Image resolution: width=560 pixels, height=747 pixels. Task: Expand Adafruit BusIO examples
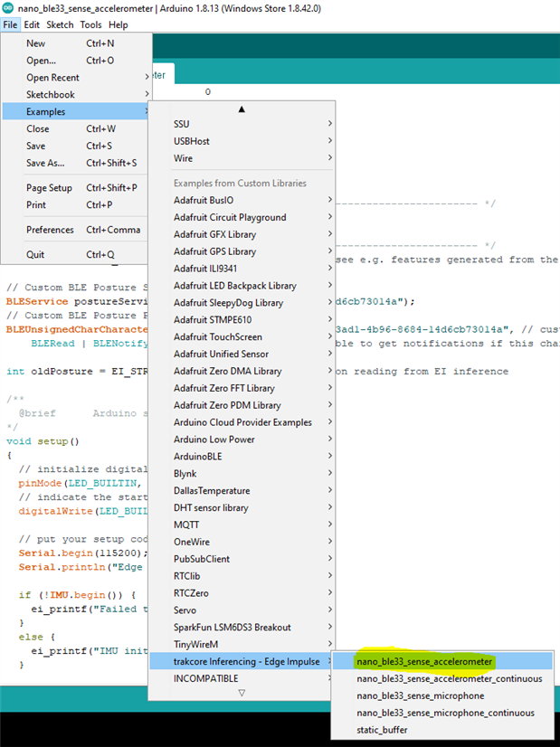click(x=242, y=201)
